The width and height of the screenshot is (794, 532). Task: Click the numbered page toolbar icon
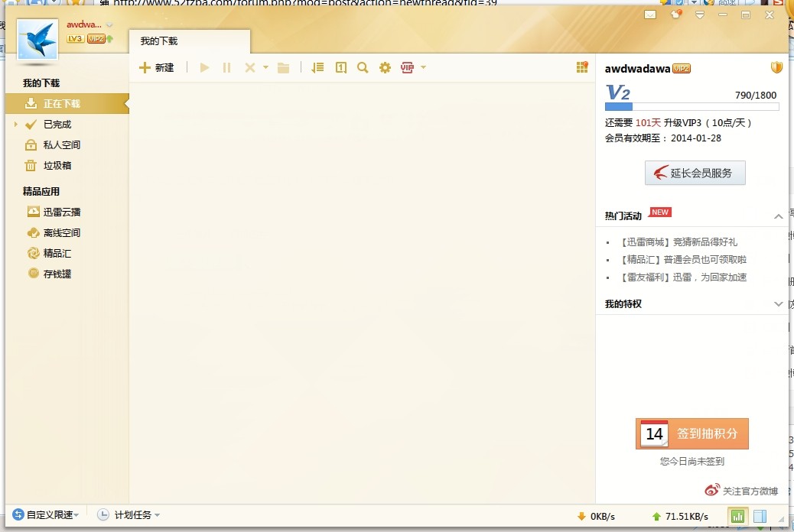pos(341,67)
